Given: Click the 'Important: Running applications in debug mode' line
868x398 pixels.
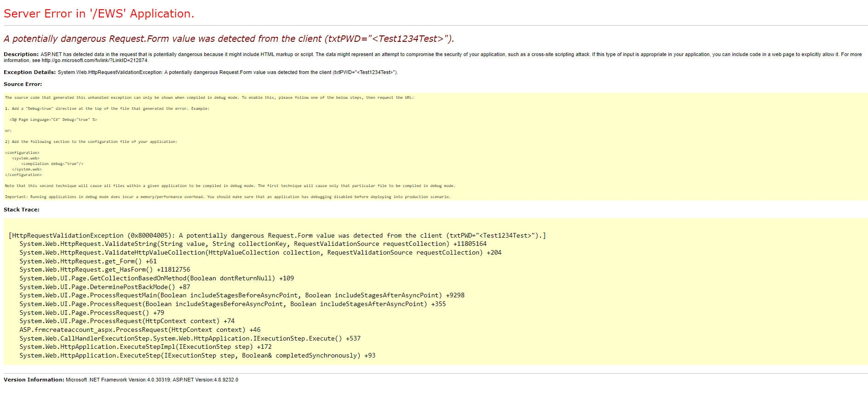Looking at the screenshot, I should click(228, 197).
